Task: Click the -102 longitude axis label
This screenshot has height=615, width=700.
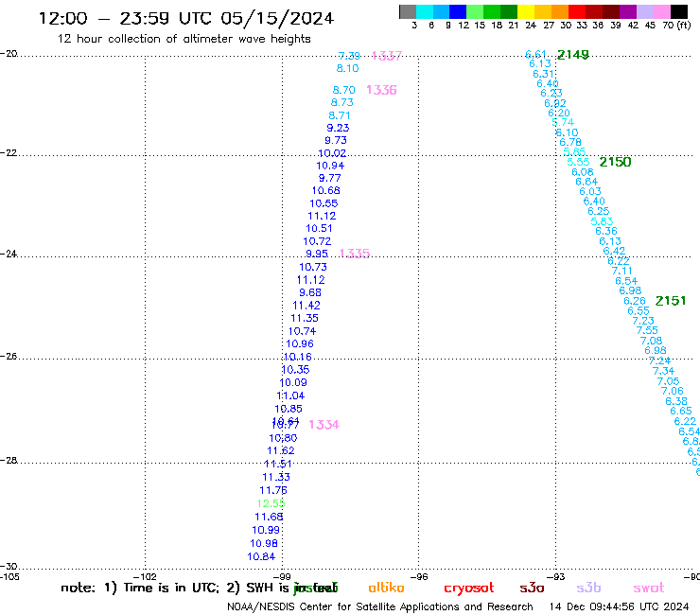Action: click(x=146, y=576)
